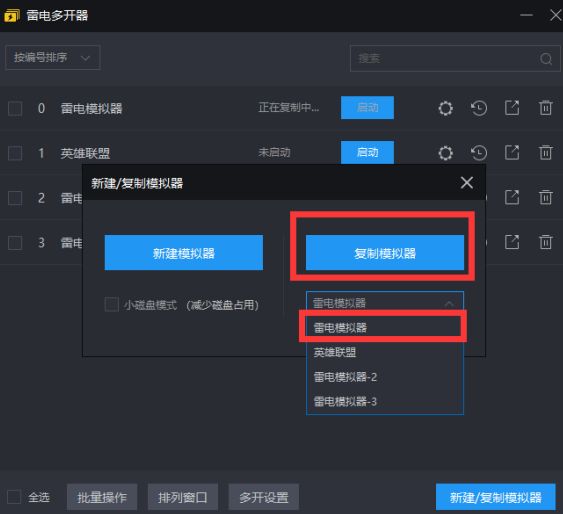Viewport: 563px width, 514px height.
Task: Focus the 搜索 search field
Action: tap(455, 59)
